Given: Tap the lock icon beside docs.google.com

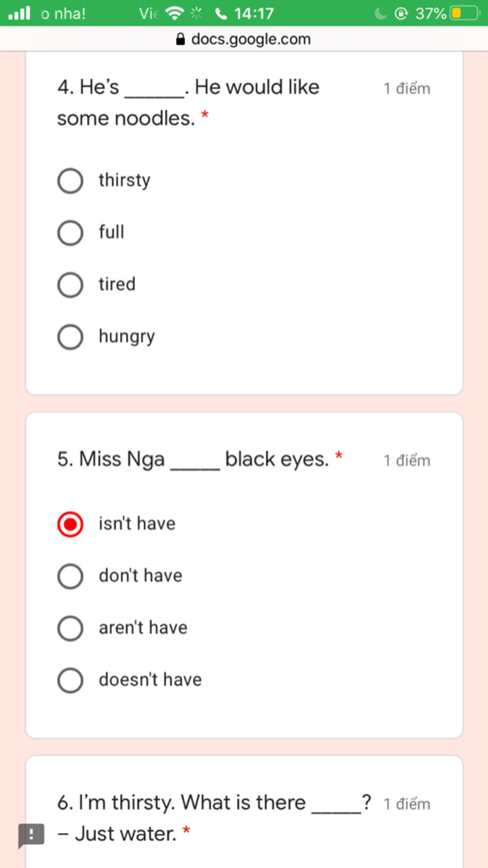Looking at the screenshot, I should tap(180, 39).
